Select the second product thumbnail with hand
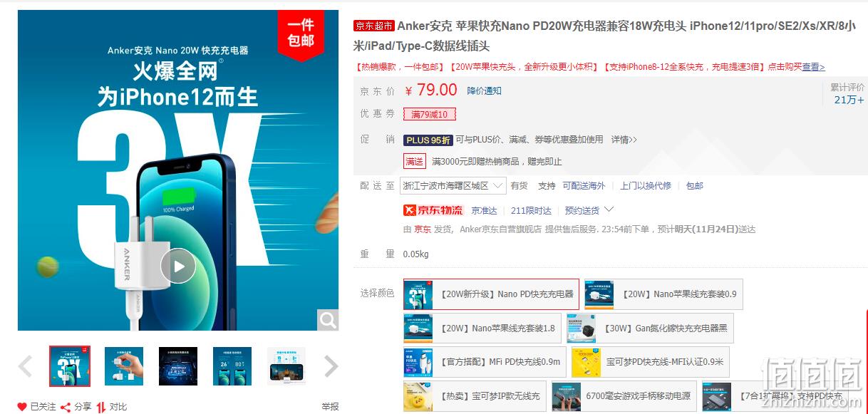Viewport: 868px width, 414px height. (x=124, y=366)
